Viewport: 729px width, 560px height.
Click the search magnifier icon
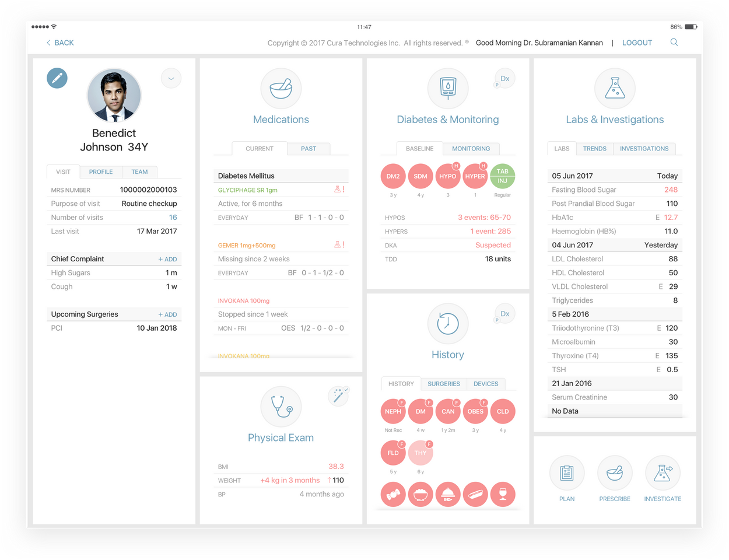click(x=674, y=43)
